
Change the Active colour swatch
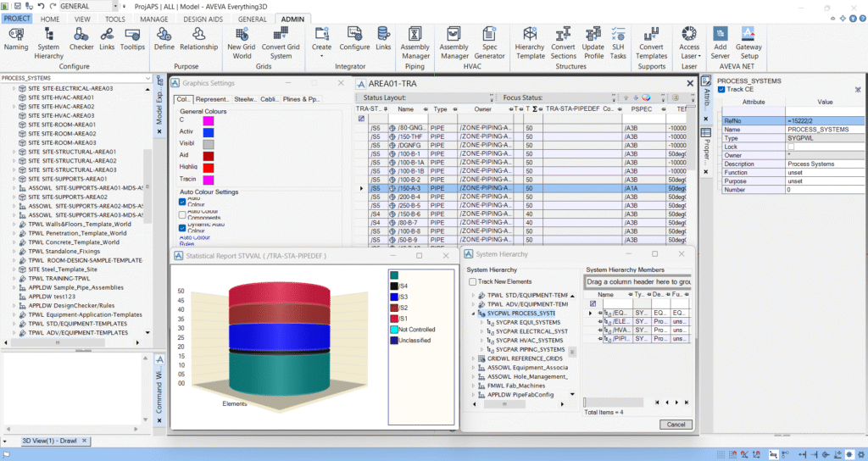click(x=209, y=132)
